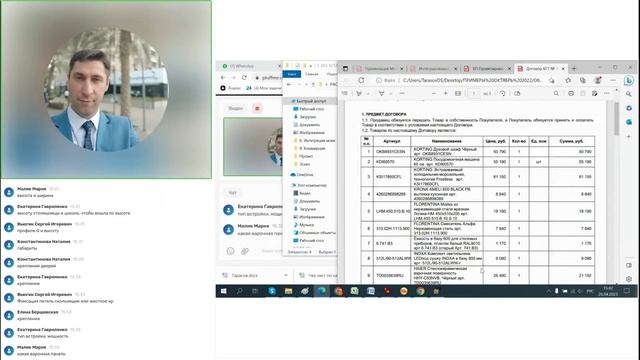This screenshot has height=360, width=640.
Task: Go up one folder in File Explorer
Action: point(313,84)
